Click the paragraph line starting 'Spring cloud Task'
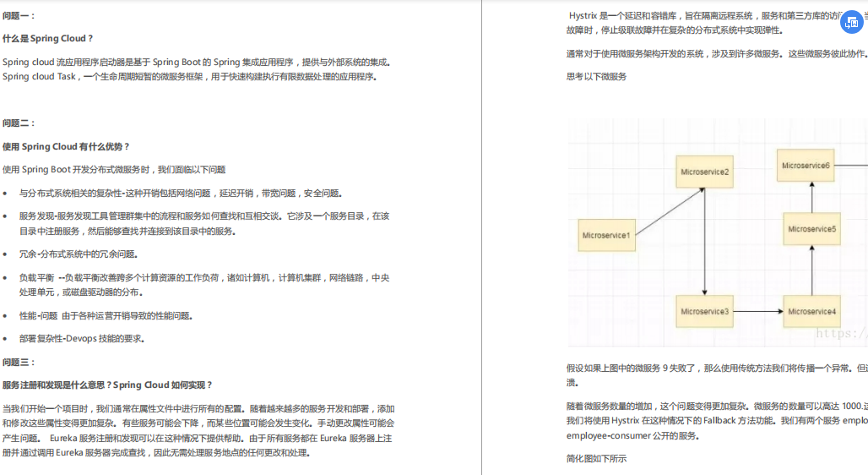The image size is (868, 475). tap(189, 76)
